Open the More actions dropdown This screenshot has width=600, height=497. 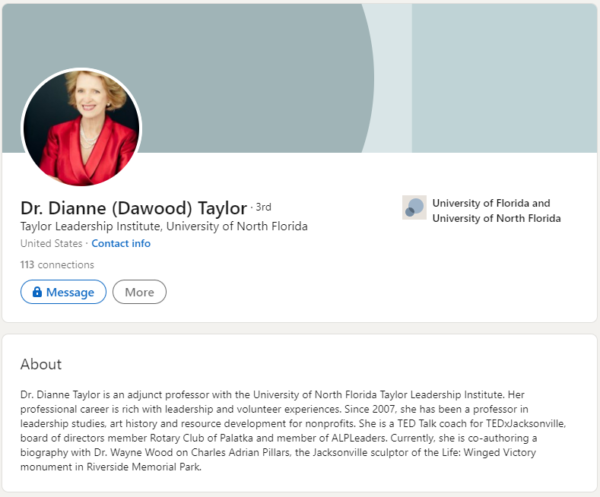139,292
